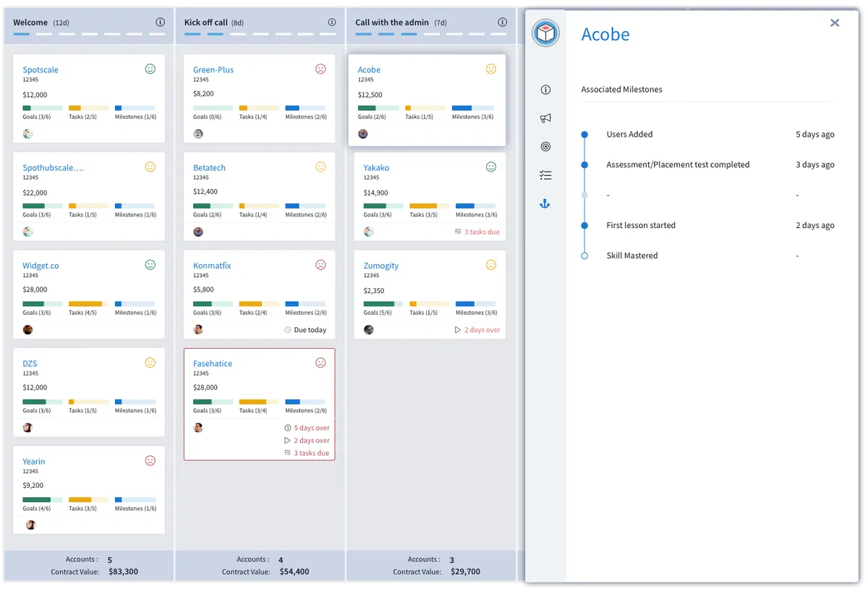Click the sad face on Fasehatice card
The height and width of the screenshot is (592, 868).
point(320,363)
